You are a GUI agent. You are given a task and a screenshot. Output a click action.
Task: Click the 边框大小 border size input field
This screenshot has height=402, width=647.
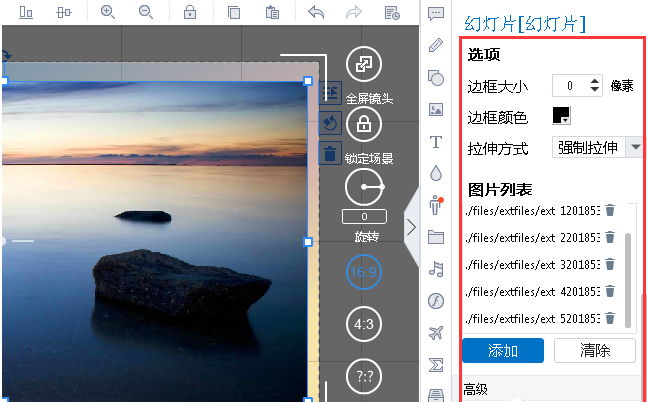(570, 85)
